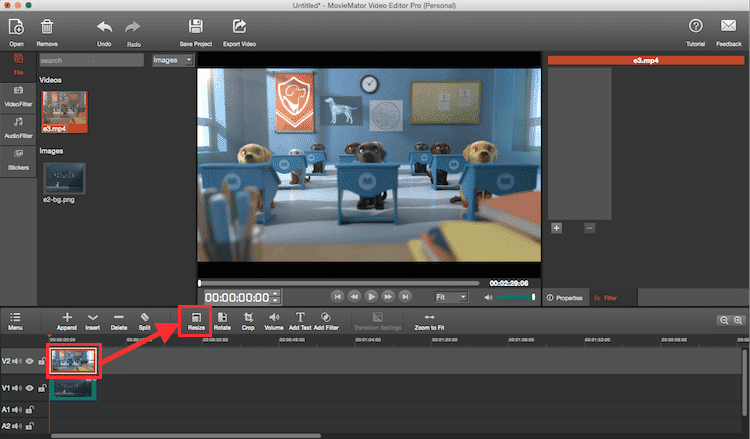The height and width of the screenshot is (439, 750).
Task: Select the image clip on V1 track
Action: [x=73, y=388]
